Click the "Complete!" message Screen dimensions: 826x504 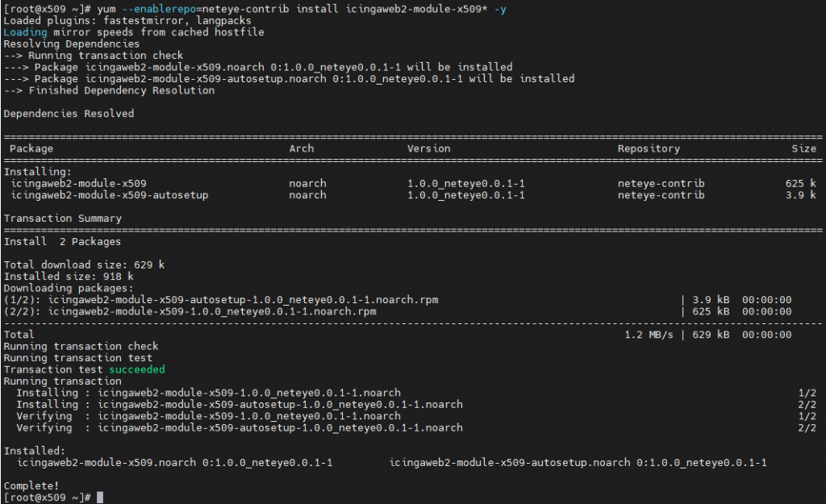pos(31,485)
